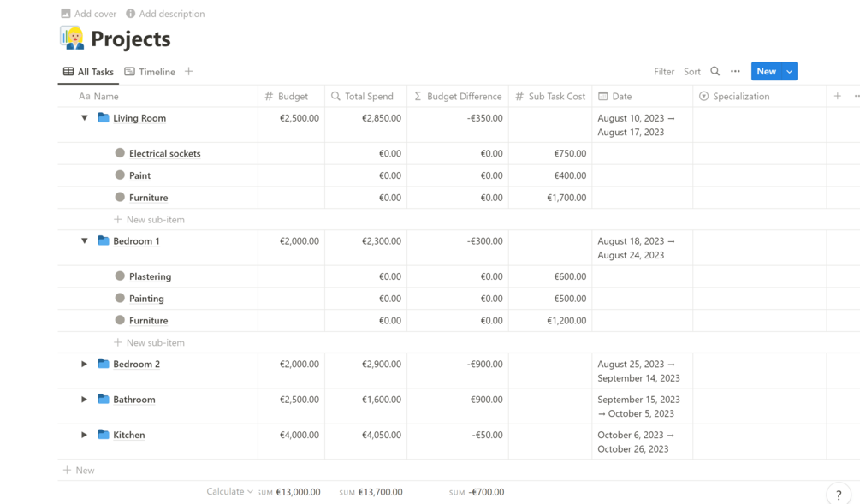Collapse the Living Room group

[84, 117]
